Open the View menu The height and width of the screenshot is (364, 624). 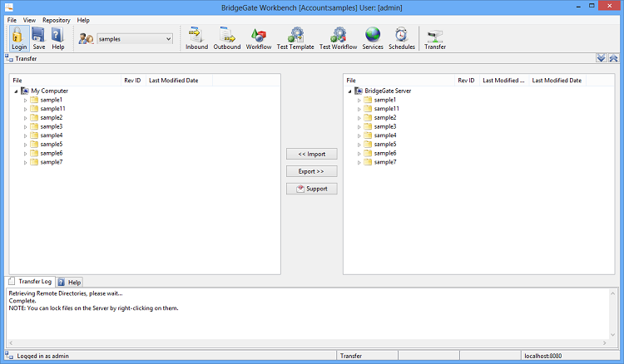(x=29, y=20)
